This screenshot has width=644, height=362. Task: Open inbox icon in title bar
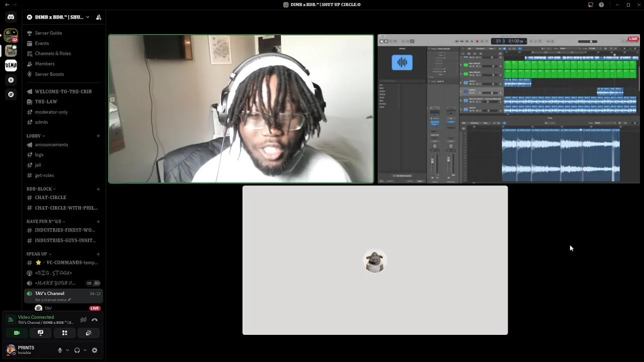(591, 5)
